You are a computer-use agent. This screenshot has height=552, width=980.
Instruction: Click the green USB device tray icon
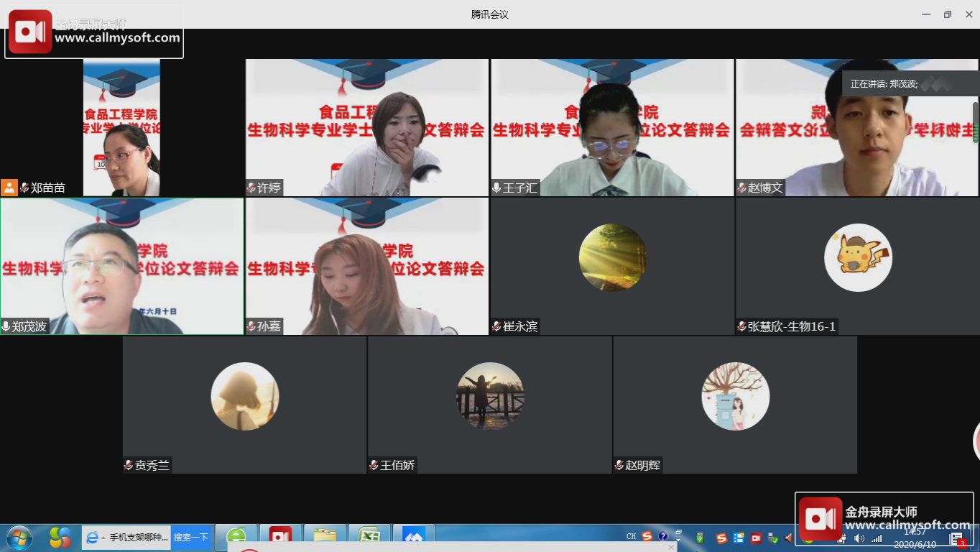pyautogui.click(x=700, y=538)
